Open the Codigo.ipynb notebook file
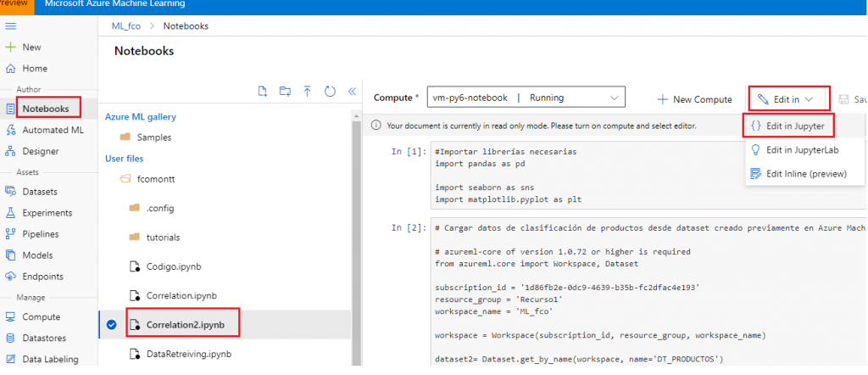Viewport: 868px width, 375px height. pyautogui.click(x=172, y=266)
